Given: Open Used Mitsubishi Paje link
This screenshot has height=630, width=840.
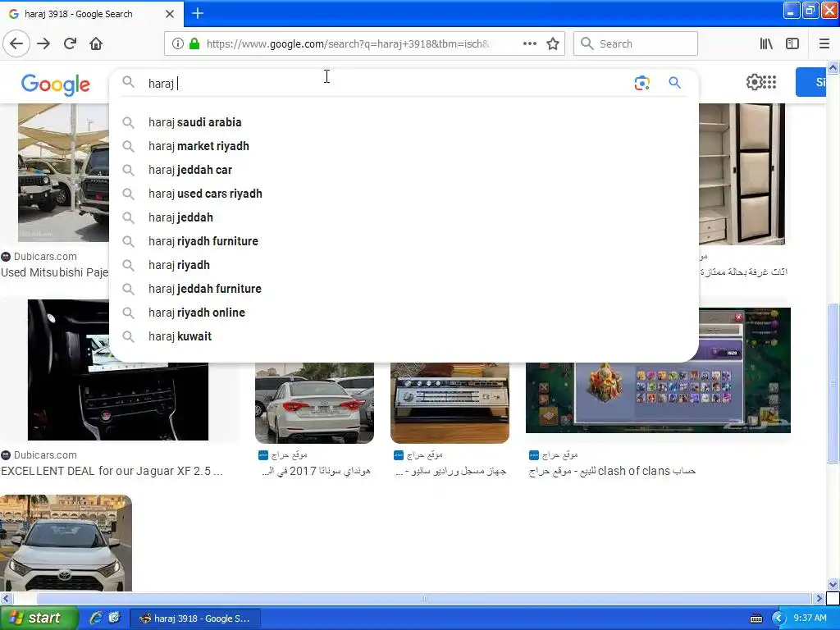Looking at the screenshot, I should 55,272.
